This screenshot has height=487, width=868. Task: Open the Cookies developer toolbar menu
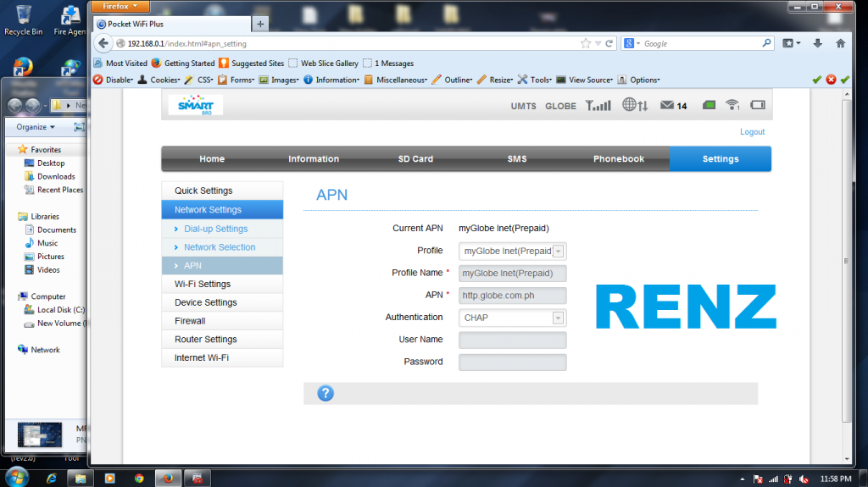click(159, 80)
